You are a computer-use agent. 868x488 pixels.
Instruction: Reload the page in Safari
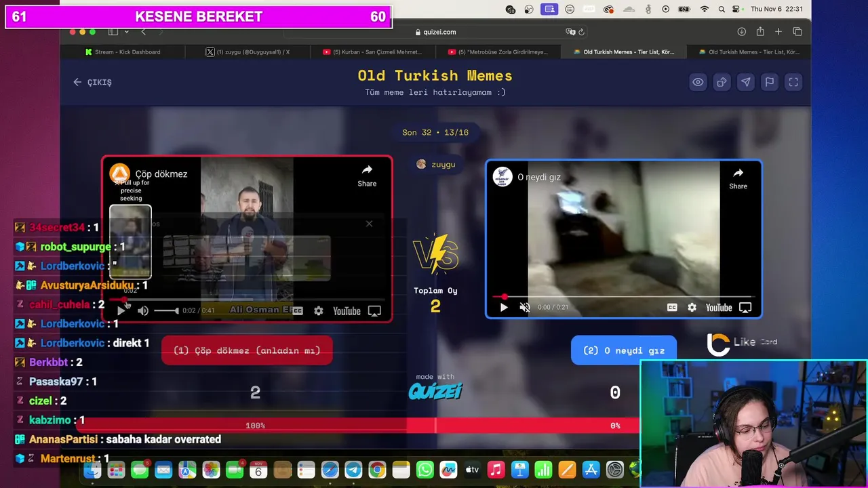[x=581, y=32]
